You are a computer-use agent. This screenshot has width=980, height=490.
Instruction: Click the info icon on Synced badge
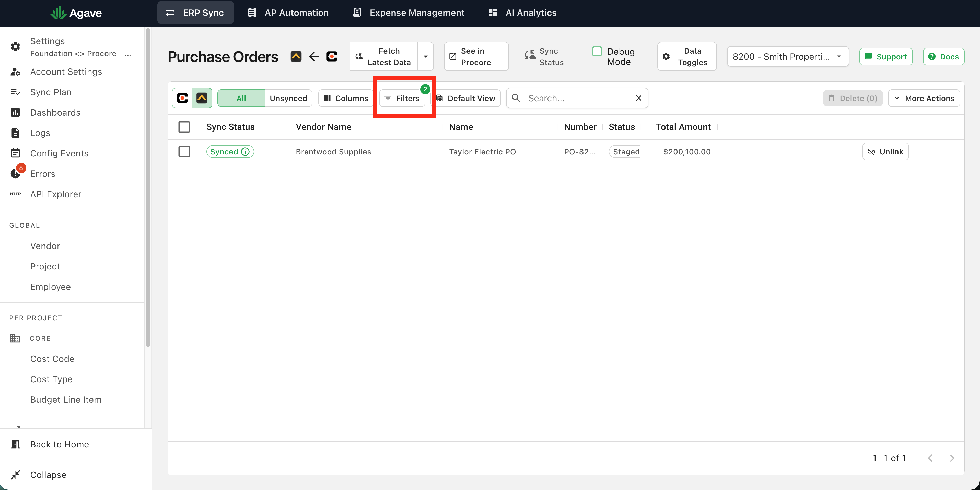245,152
